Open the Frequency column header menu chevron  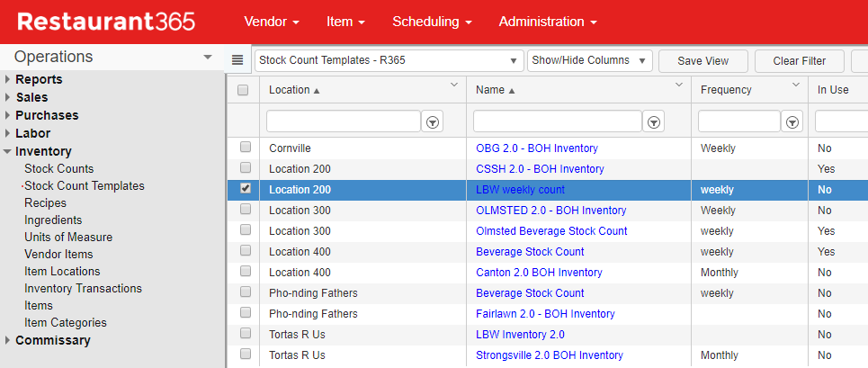[x=796, y=85]
